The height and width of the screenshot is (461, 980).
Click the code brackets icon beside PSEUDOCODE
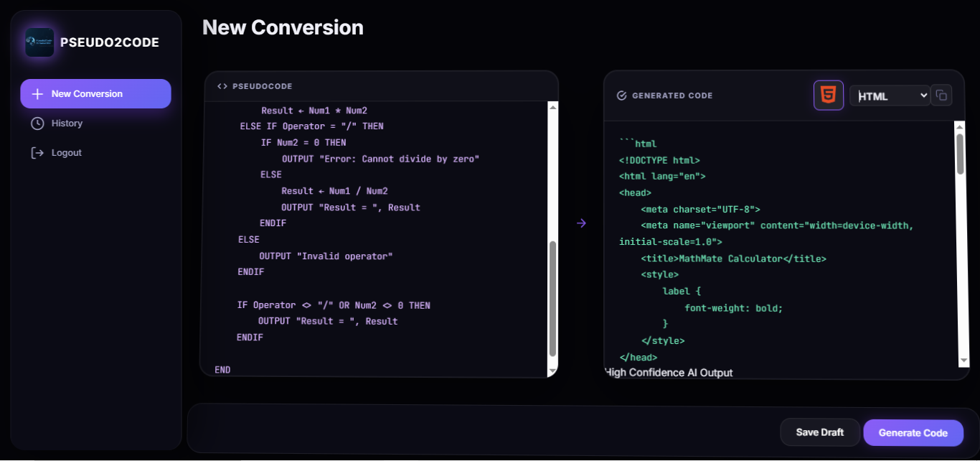222,86
